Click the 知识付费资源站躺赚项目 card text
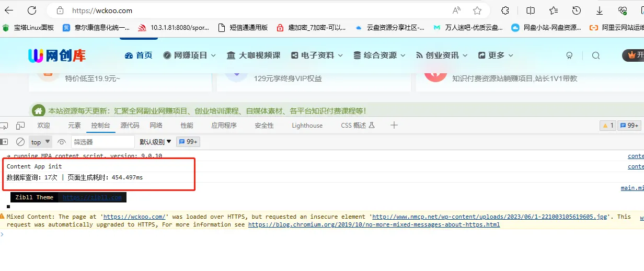Viewport: 644px width, 271px height. pyautogui.click(x=515, y=78)
